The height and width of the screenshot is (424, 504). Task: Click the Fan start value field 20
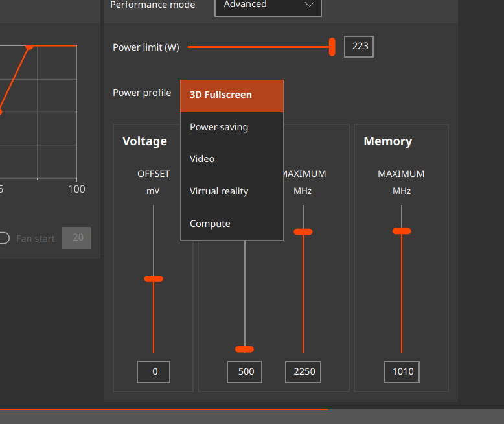coord(76,238)
